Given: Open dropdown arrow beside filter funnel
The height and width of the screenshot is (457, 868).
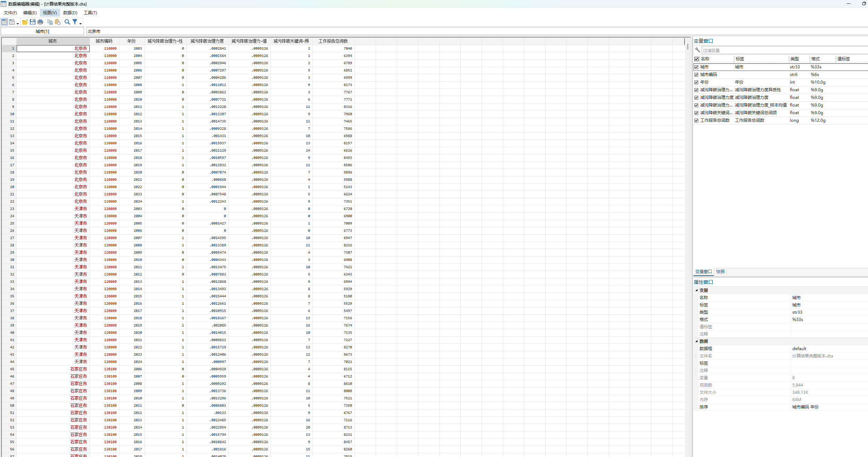Looking at the screenshot, I should pyautogui.click(x=81, y=23).
